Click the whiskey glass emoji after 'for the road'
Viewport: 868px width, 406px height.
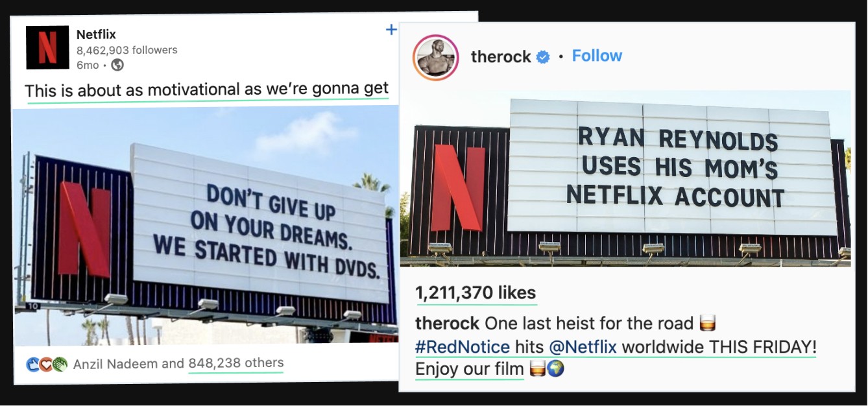(x=707, y=323)
